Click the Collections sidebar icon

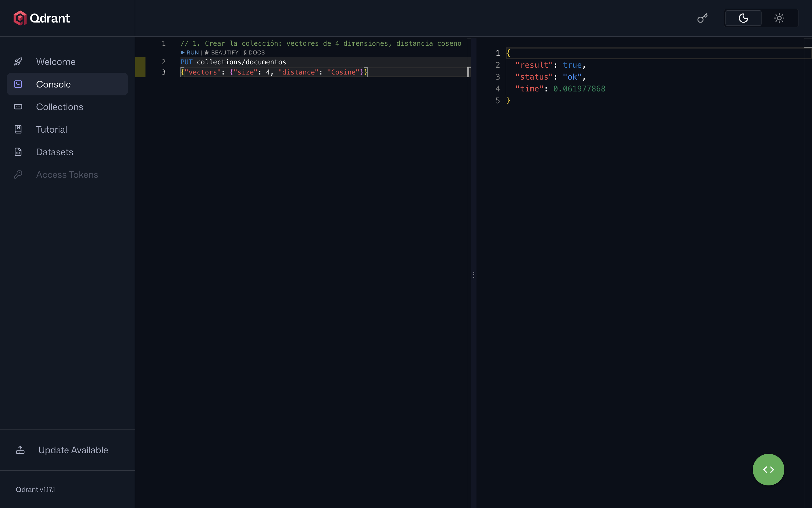click(18, 106)
